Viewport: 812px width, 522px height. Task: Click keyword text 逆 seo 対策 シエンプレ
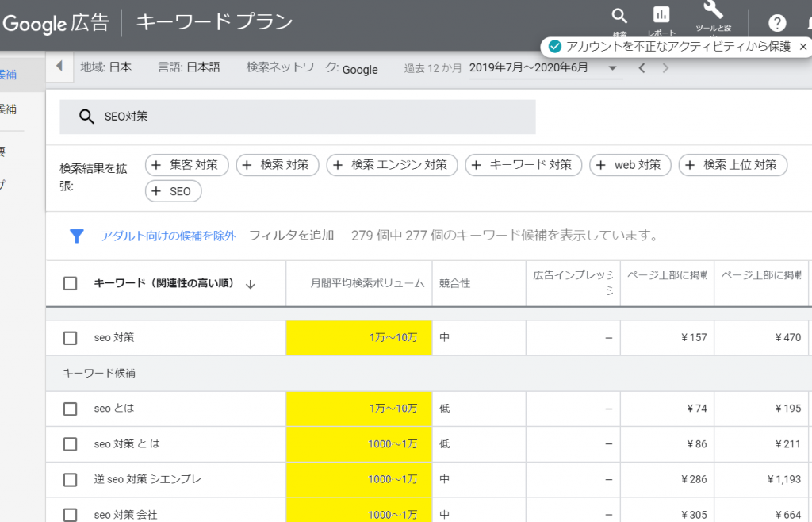[x=147, y=479]
